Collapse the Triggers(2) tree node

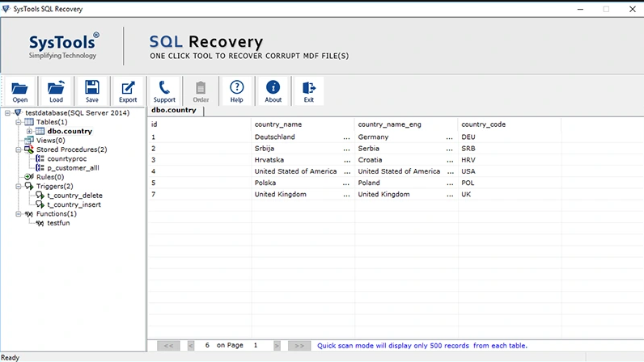click(x=18, y=186)
